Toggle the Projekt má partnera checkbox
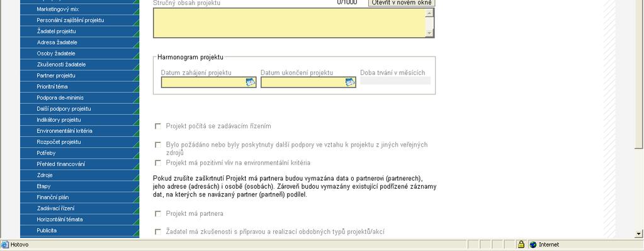This screenshot has height=251, width=644. click(158, 214)
